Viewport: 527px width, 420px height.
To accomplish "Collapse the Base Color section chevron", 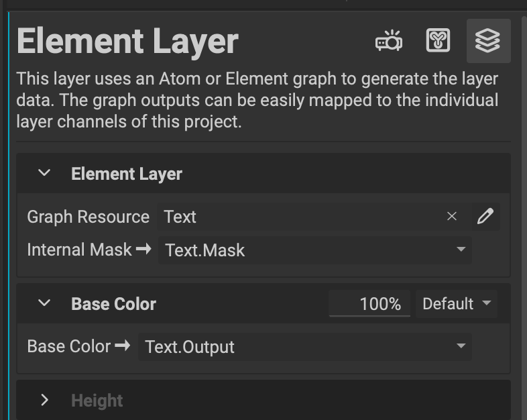I will 44,303.
